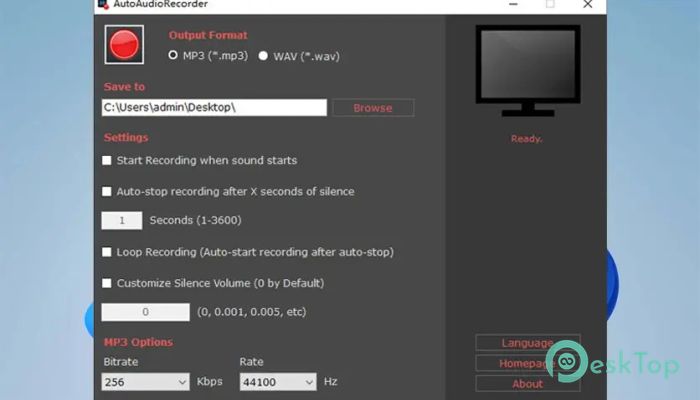The image size is (700, 400).
Task: Focus the Save to path field
Action: 214,108
